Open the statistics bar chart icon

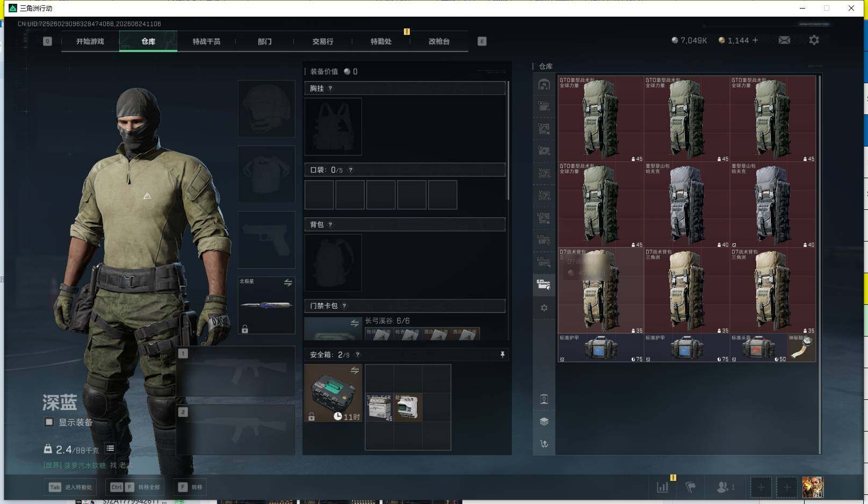point(663,487)
